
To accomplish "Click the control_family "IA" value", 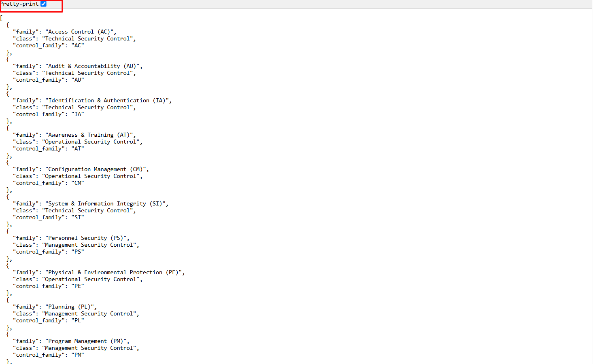I will (78, 114).
